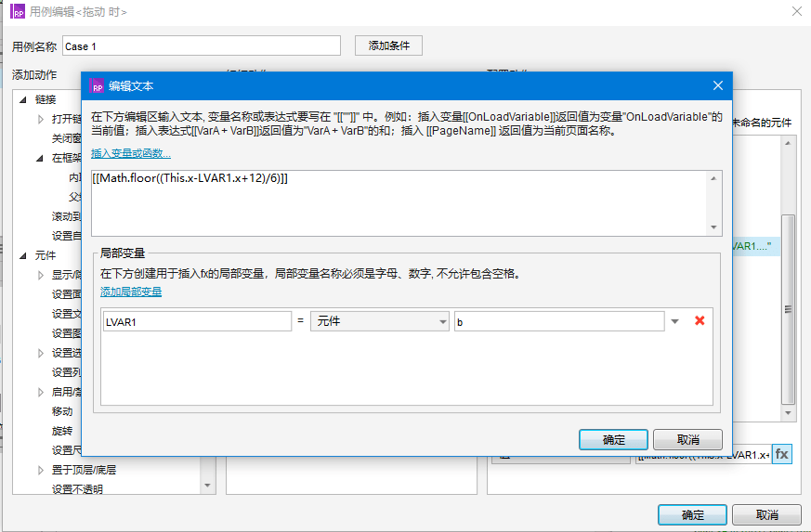Click the Axure RP icon in 用例编辑 title bar
Screen dimensions: 811x532
(x=17, y=11)
